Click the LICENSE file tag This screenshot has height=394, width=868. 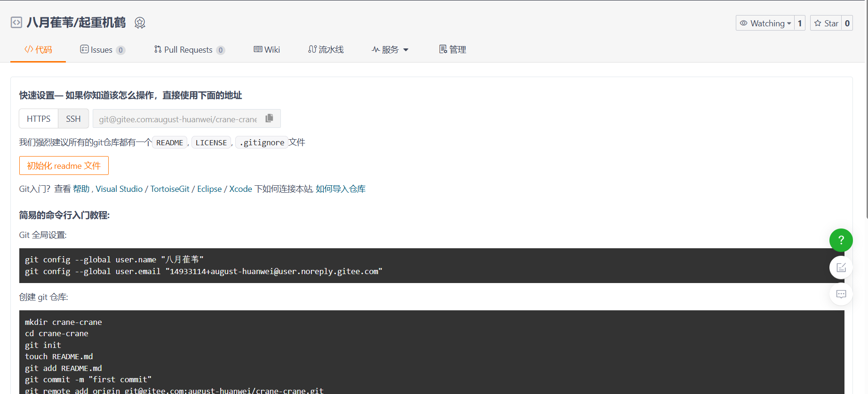point(211,142)
